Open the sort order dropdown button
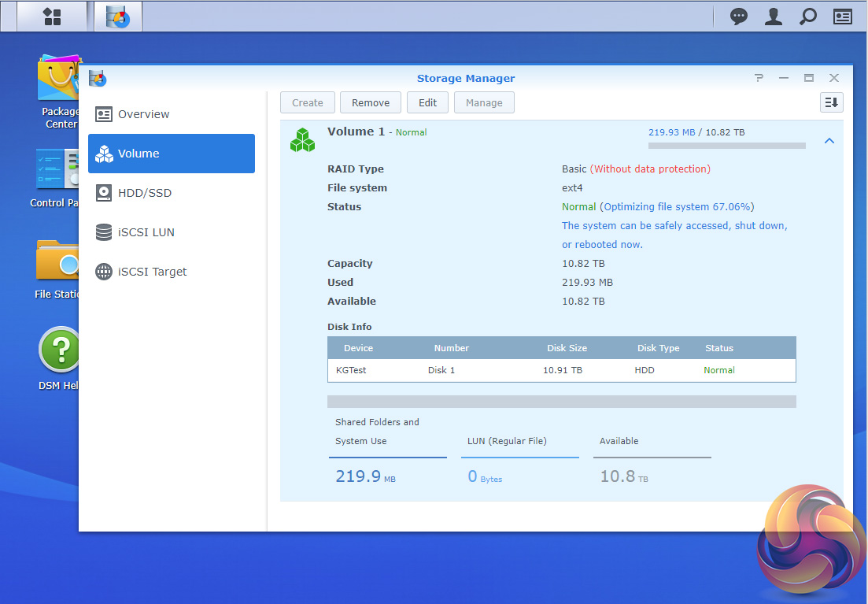Image resolution: width=868 pixels, height=604 pixels. [831, 102]
